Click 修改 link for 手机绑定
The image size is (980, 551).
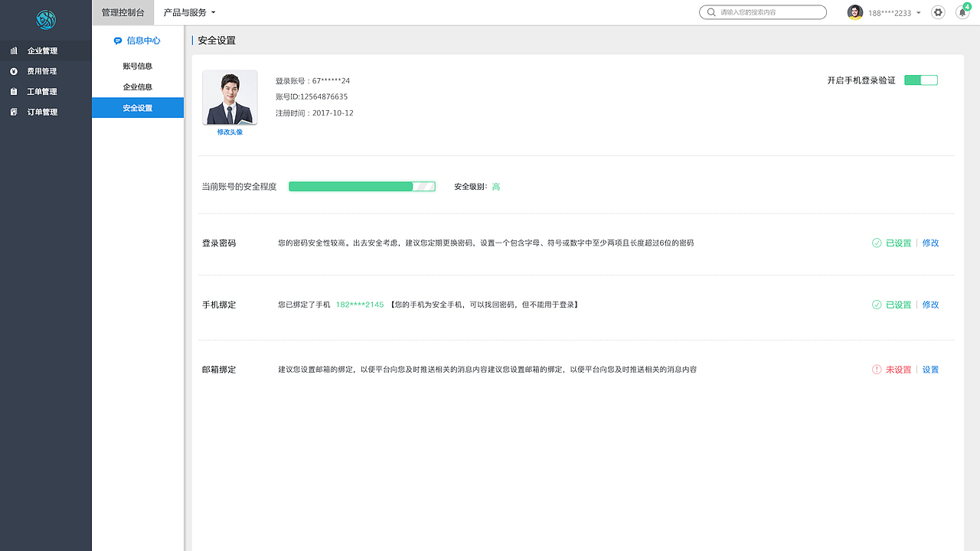point(930,305)
